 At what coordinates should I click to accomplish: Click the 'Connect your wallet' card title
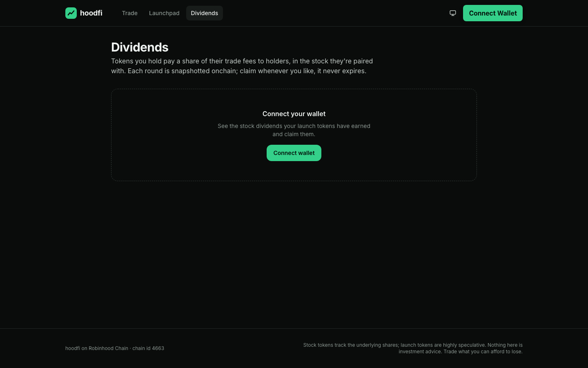tap(294, 114)
